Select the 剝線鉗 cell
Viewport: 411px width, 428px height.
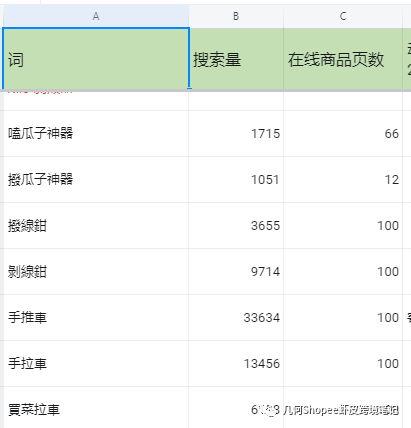[96, 271]
